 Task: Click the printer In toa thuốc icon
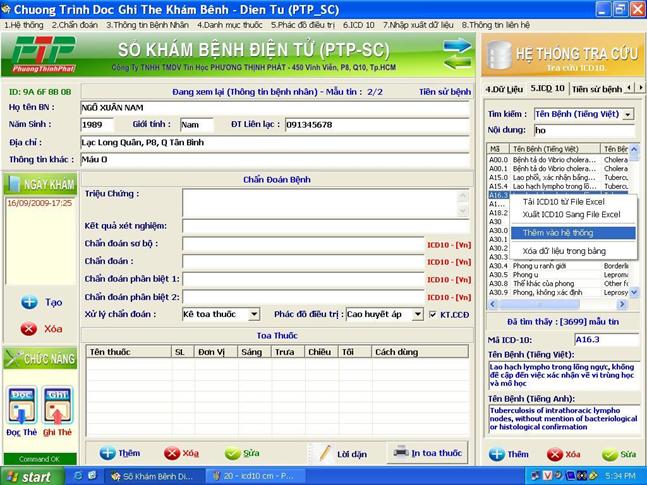pos(400,452)
